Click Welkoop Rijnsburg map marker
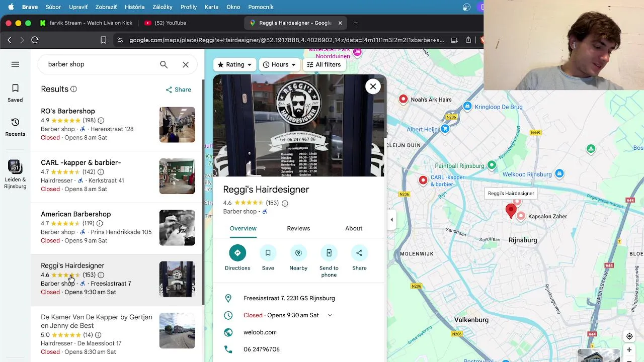 pyautogui.click(x=559, y=174)
